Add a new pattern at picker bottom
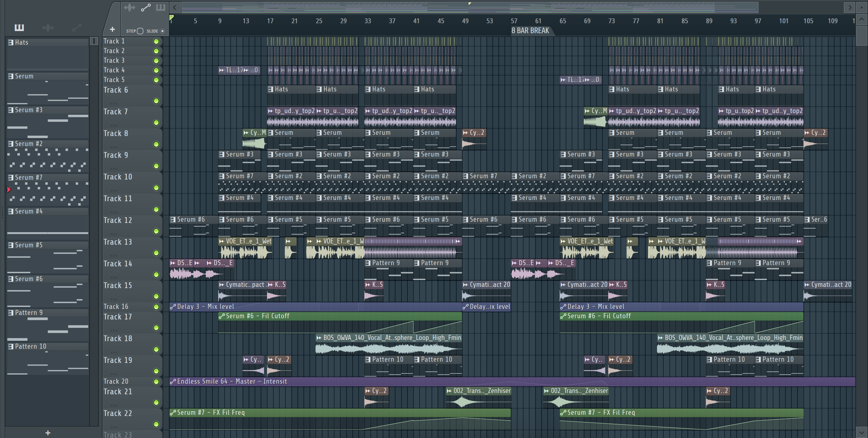The height and width of the screenshot is (438, 868). click(48, 433)
